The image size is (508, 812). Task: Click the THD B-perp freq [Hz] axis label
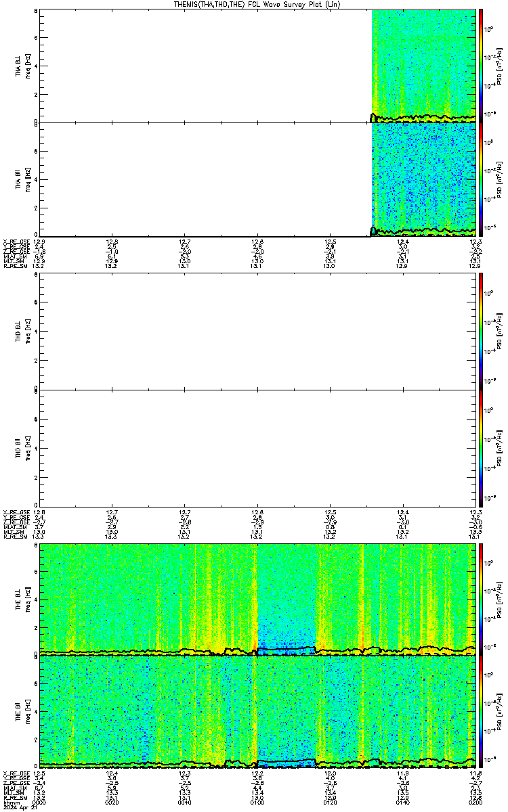(27, 331)
